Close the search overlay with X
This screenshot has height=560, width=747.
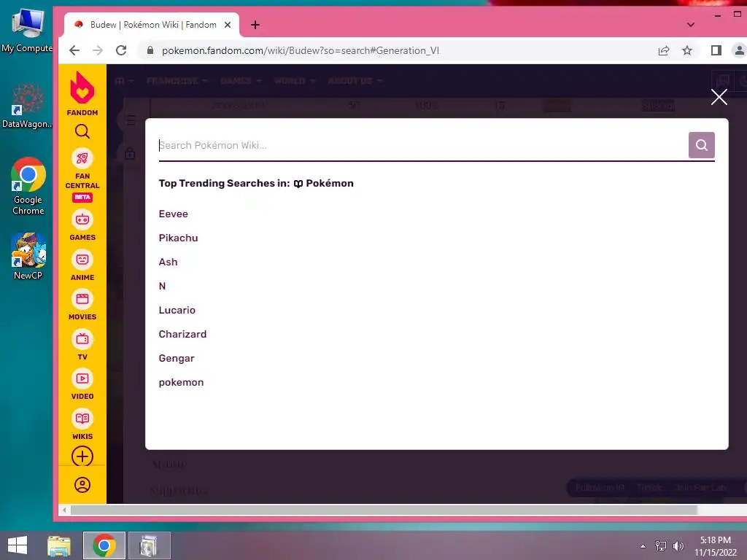[x=719, y=97]
